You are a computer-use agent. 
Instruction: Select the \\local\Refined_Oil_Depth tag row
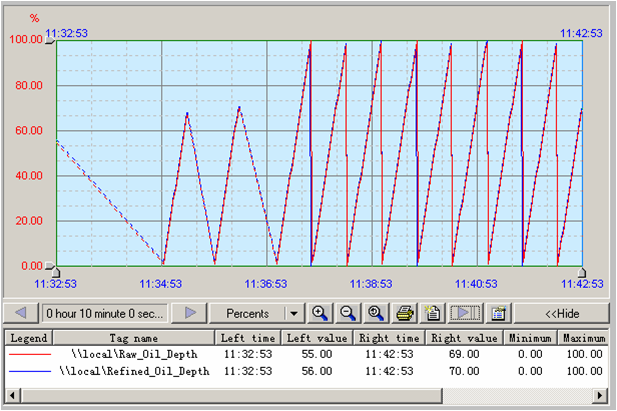(307, 371)
